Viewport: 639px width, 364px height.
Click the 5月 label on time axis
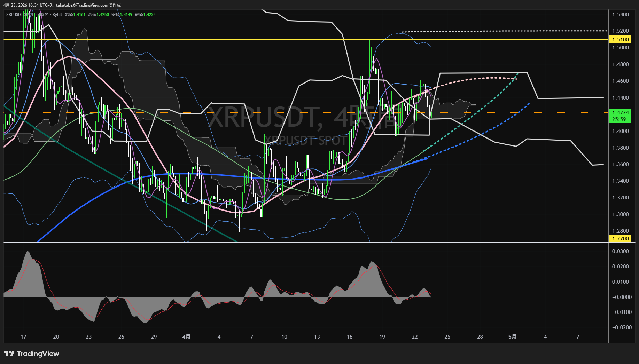pos(513,337)
